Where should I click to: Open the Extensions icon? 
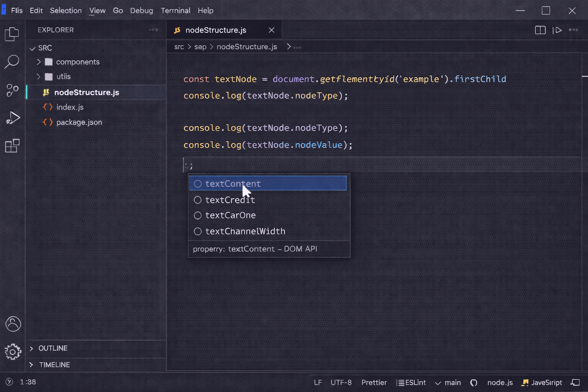pyautogui.click(x=12, y=145)
